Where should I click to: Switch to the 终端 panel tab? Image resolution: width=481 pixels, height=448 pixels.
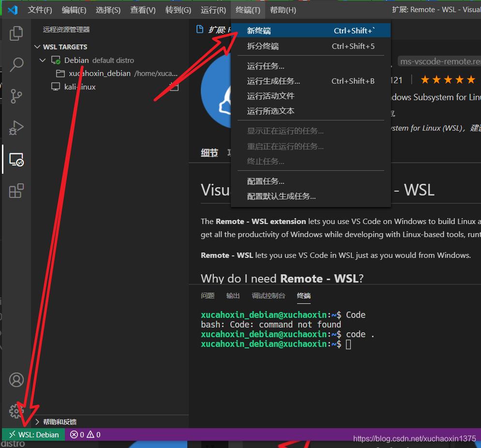[304, 296]
